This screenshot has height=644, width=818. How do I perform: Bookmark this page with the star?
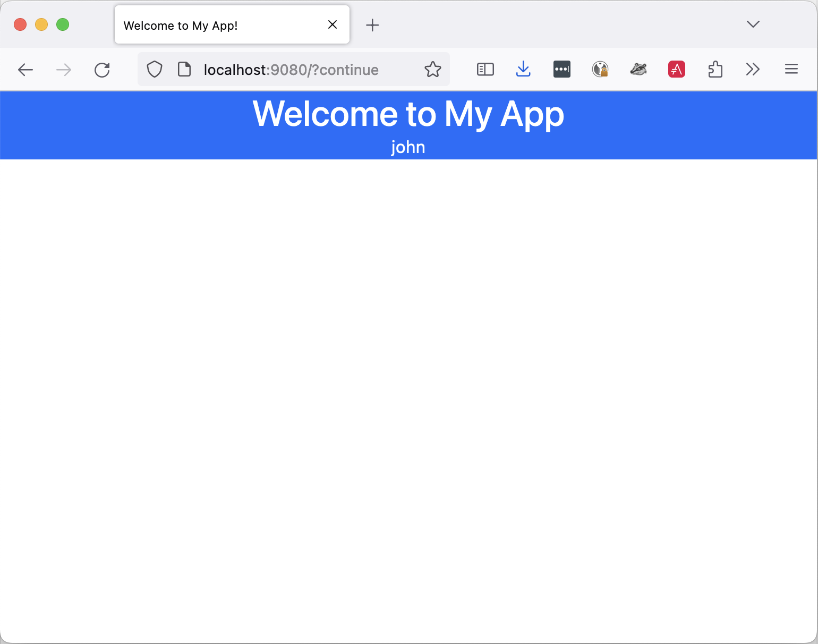pyautogui.click(x=432, y=70)
